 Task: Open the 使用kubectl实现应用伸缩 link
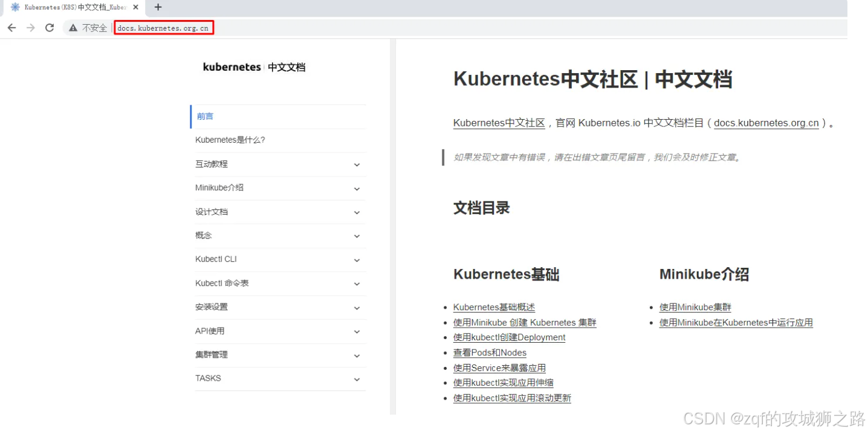[x=504, y=383]
